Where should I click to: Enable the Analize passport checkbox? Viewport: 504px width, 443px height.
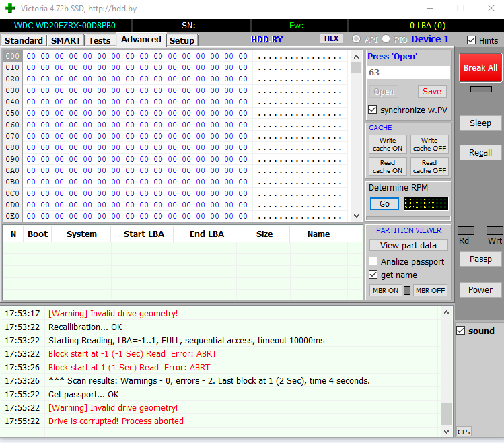coord(373,261)
